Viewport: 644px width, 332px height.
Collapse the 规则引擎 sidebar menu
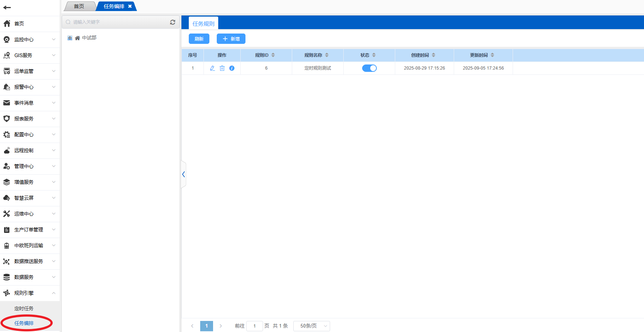(x=29, y=293)
